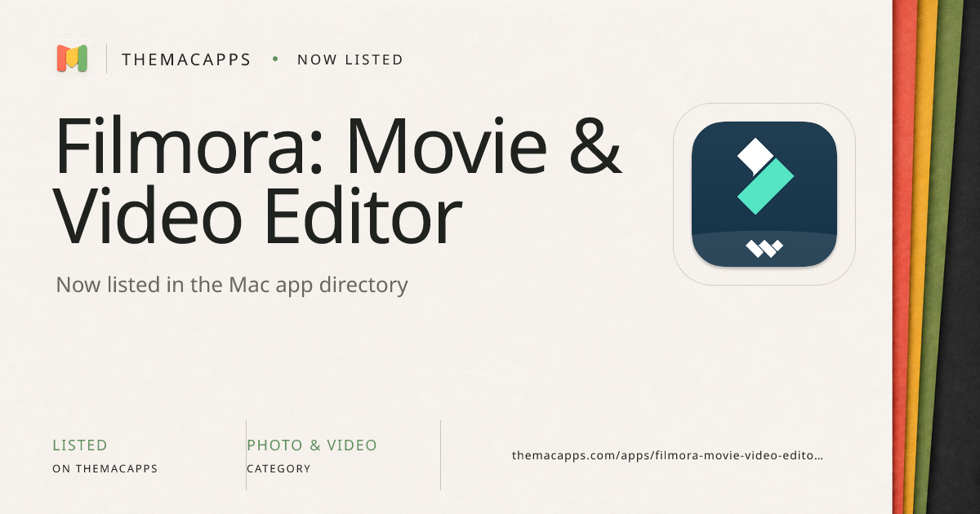Click the Filmora app icon

pyautogui.click(x=764, y=194)
